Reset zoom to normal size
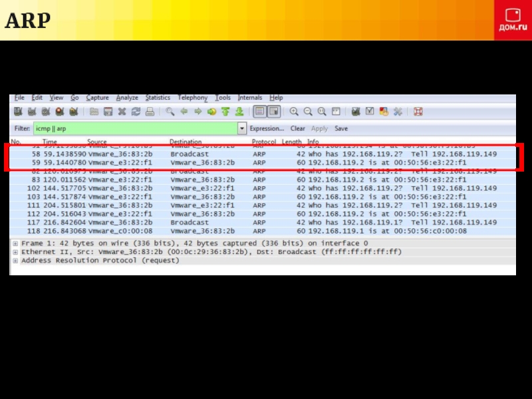Viewport: 532px width, 399px height. pos(322,112)
